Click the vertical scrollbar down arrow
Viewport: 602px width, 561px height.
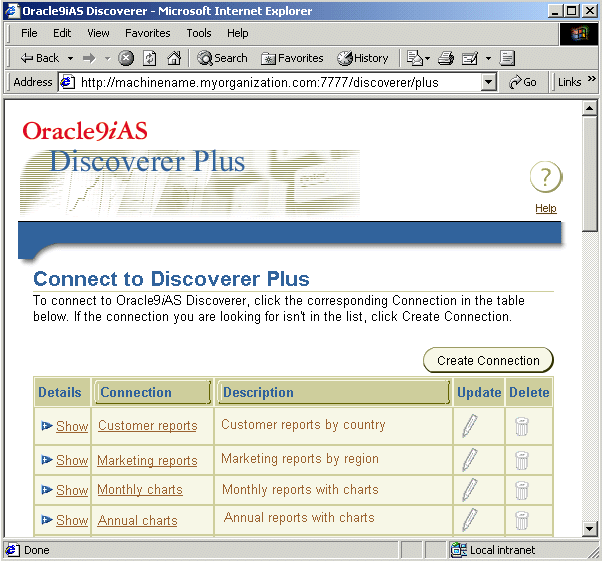pyautogui.click(x=589, y=528)
